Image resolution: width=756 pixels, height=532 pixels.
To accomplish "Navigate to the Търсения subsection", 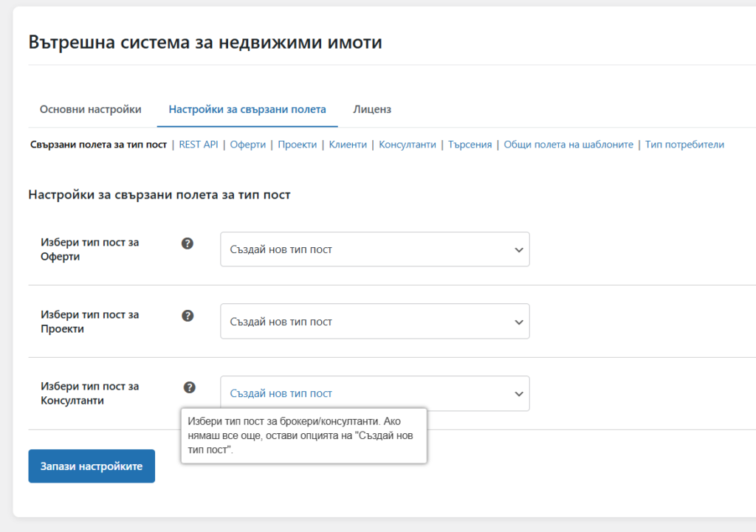I will [470, 145].
